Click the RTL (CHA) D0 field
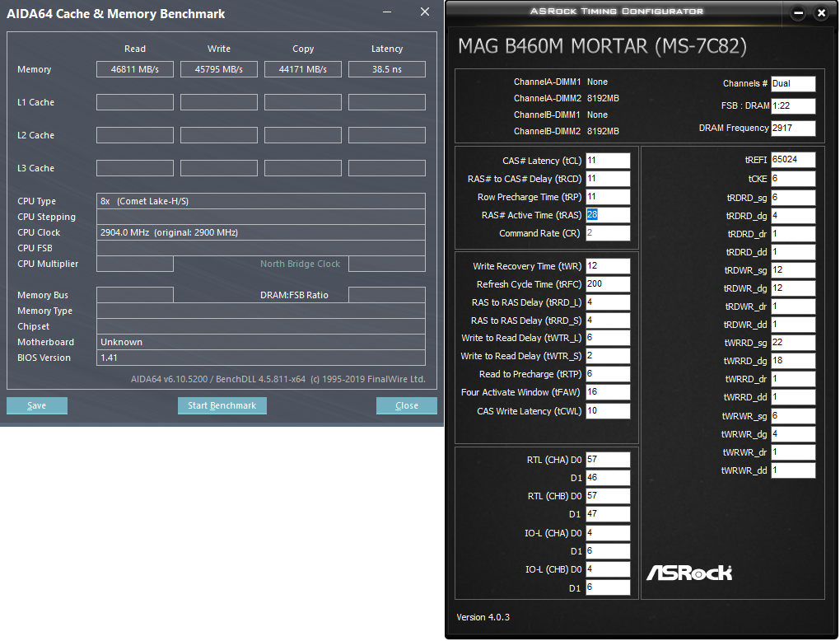Screen dimensions: 840x641 click(x=608, y=460)
